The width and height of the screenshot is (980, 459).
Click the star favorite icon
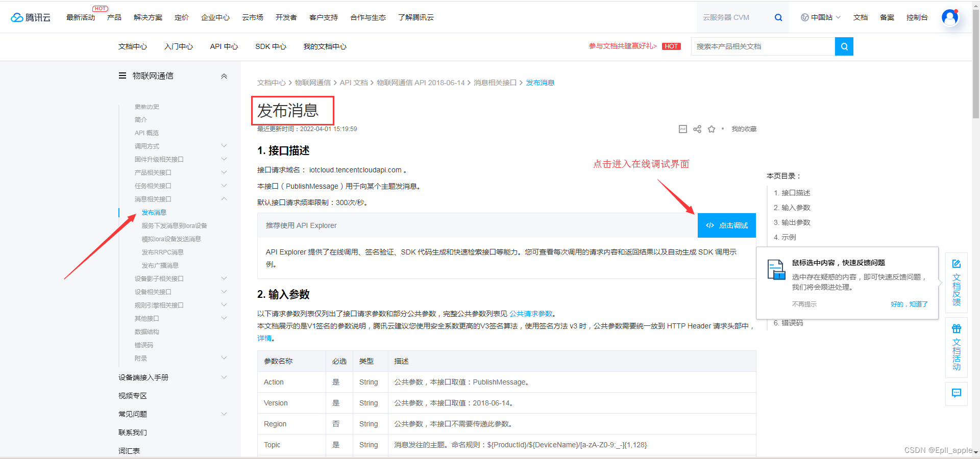coord(712,129)
